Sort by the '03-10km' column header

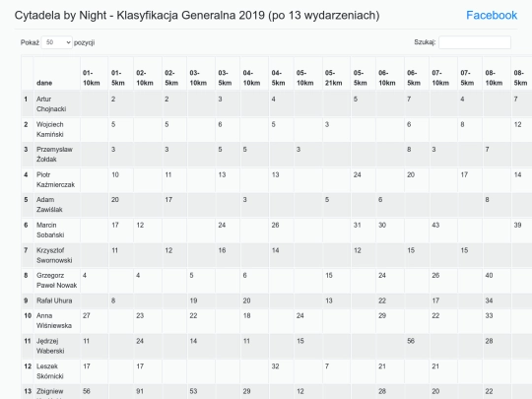pyautogui.click(x=201, y=73)
